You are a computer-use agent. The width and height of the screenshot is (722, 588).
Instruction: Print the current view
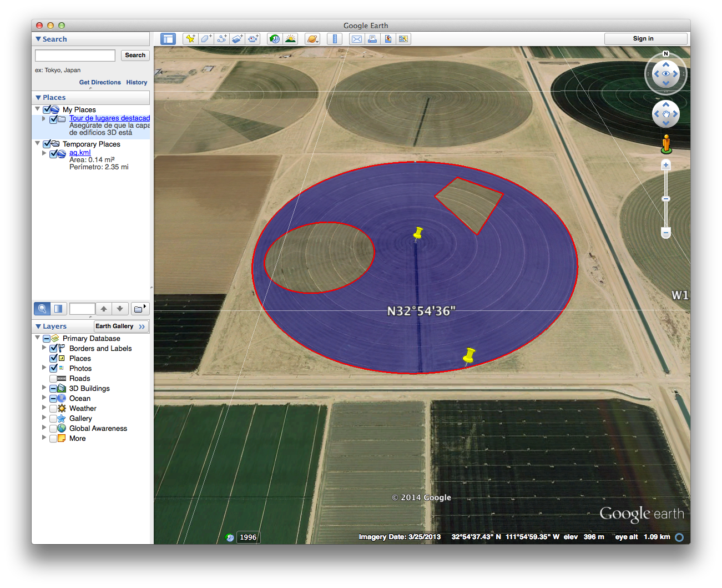(372, 39)
